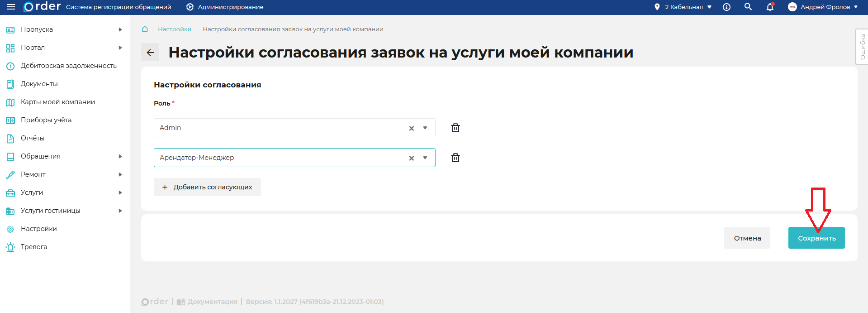
Task: Open the 2 Кабельная location dropdown
Action: [709, 7]
